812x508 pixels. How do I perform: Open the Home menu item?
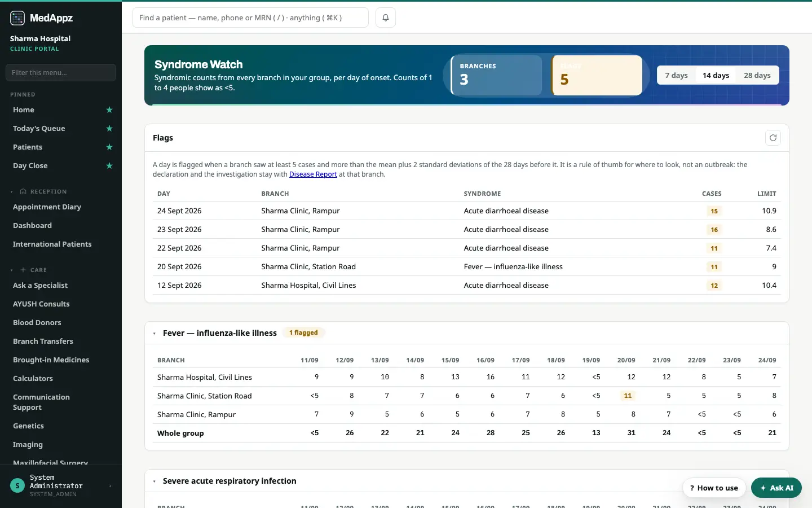coord(24,110)
